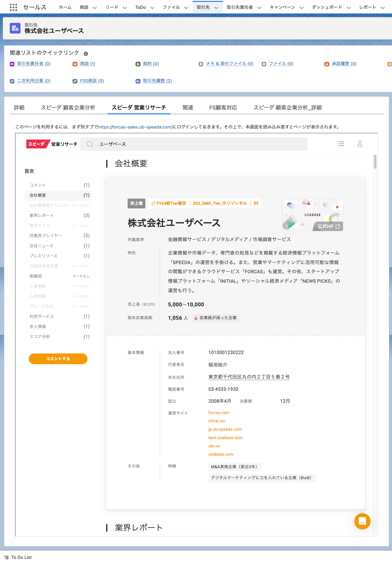The width and height of the screenshot is (392, 564).
Task: Click the ユーザベース search input field
Action: tap(194, 144)
